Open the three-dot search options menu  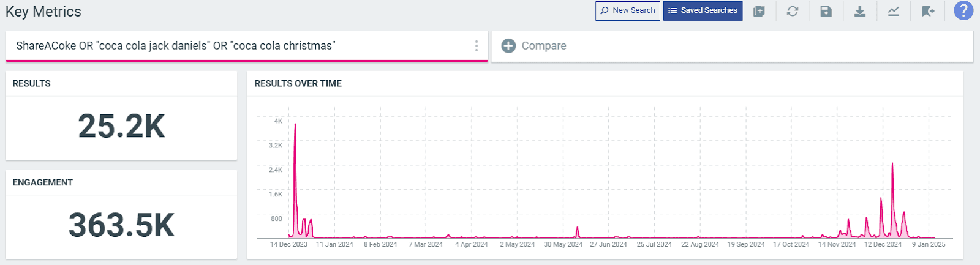477,46
